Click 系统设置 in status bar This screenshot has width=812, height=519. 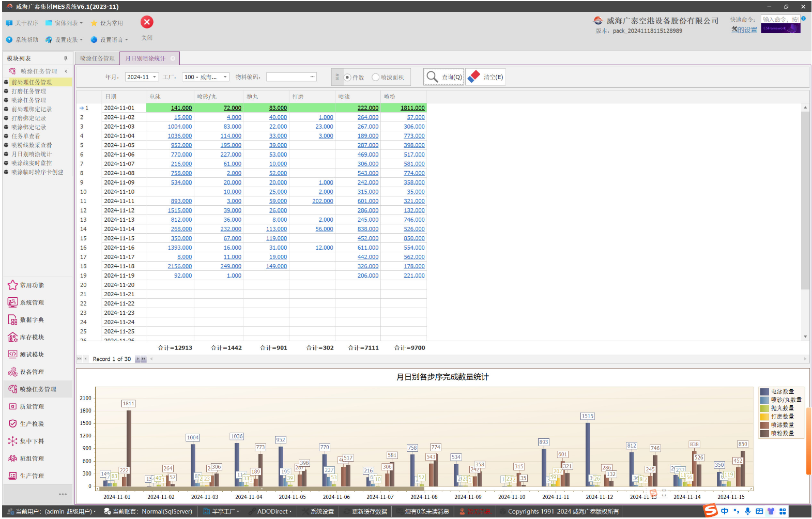tap(317, 512)
